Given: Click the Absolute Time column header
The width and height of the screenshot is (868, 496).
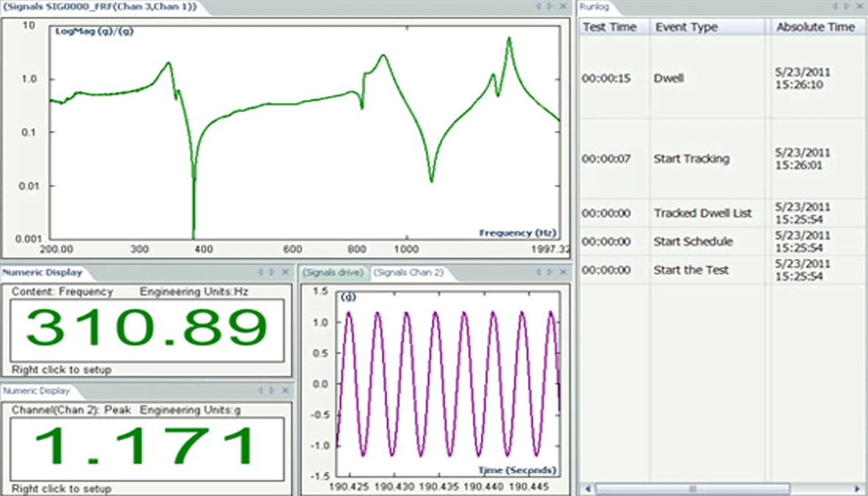Looking at the screenshot, I should (815, 27).
